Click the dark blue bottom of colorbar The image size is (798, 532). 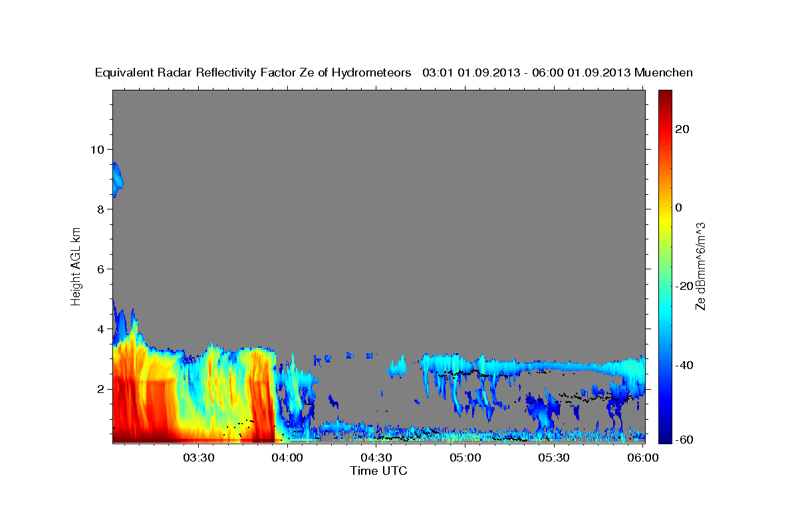click(665, 436)
